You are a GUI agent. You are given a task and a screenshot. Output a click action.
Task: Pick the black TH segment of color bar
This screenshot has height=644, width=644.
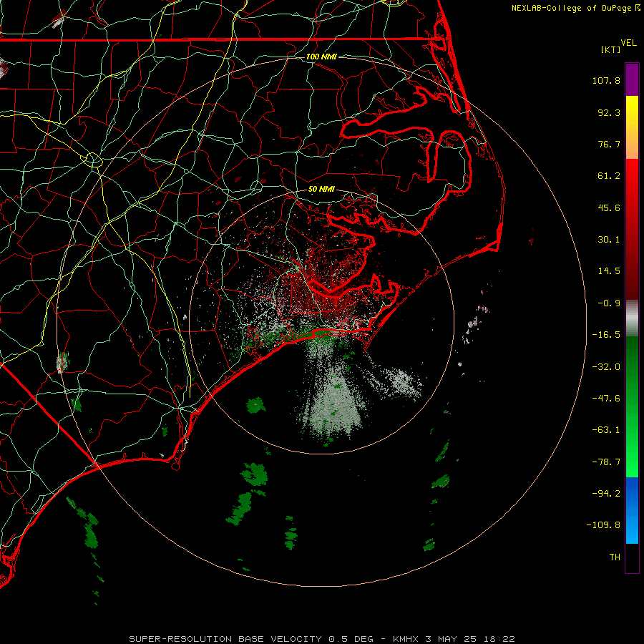point(632,557)
